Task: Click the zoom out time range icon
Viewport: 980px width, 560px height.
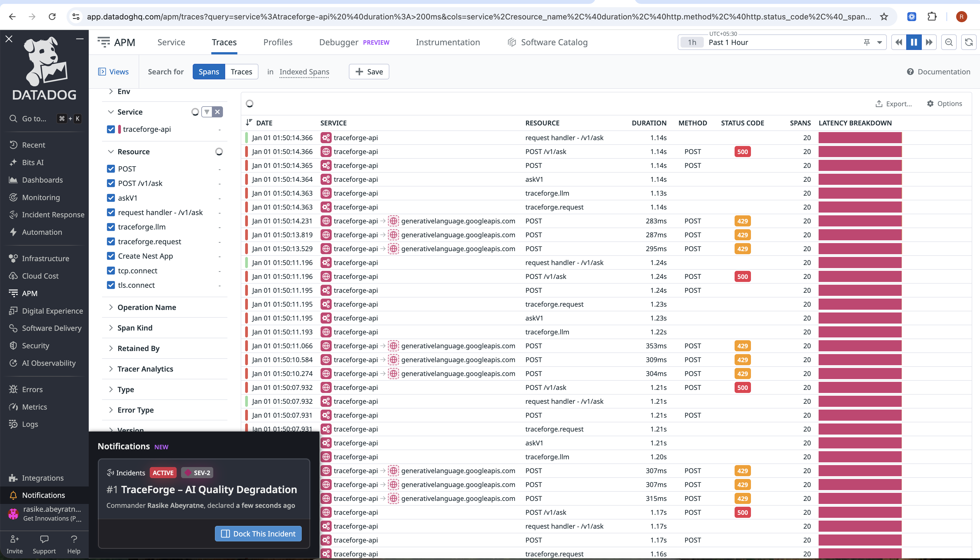Action: (948, 42)
